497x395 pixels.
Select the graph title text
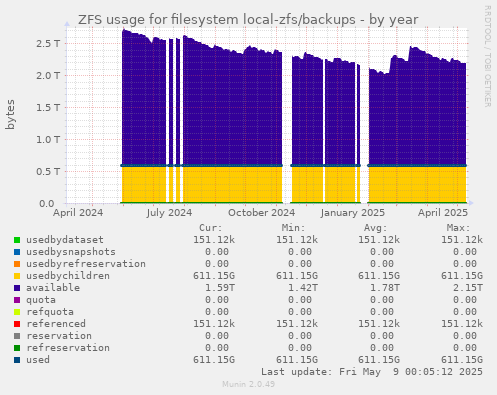coord(248,20)
